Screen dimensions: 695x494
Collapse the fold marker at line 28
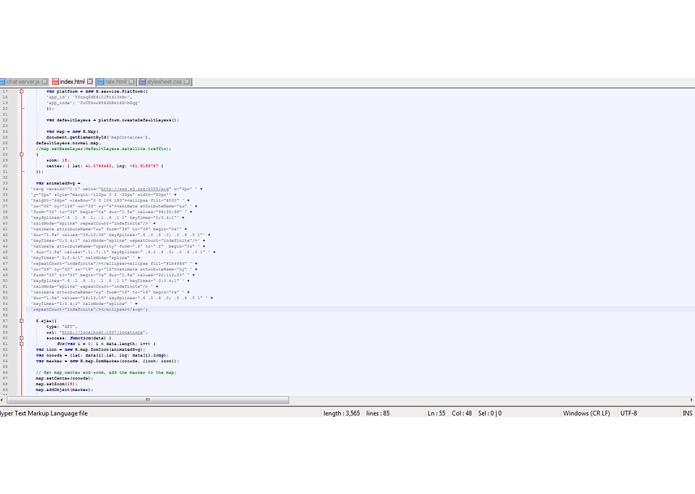coord(21,155)
